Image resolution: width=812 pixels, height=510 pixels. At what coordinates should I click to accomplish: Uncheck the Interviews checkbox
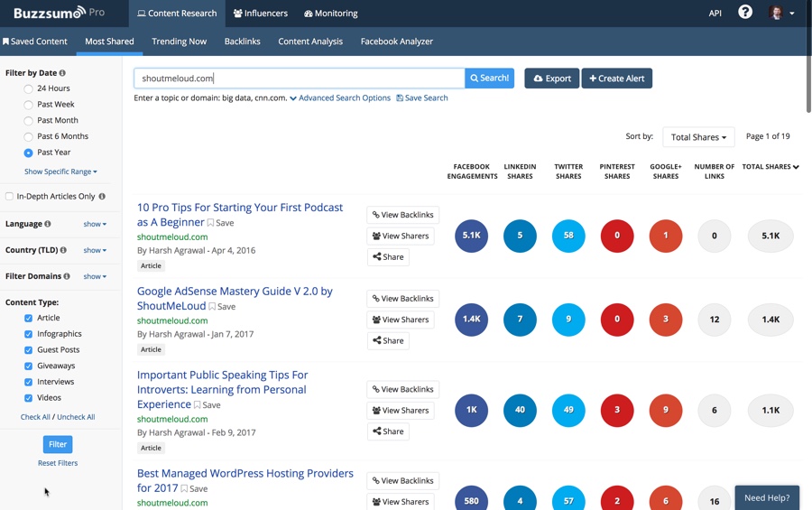tap(29, 383)
